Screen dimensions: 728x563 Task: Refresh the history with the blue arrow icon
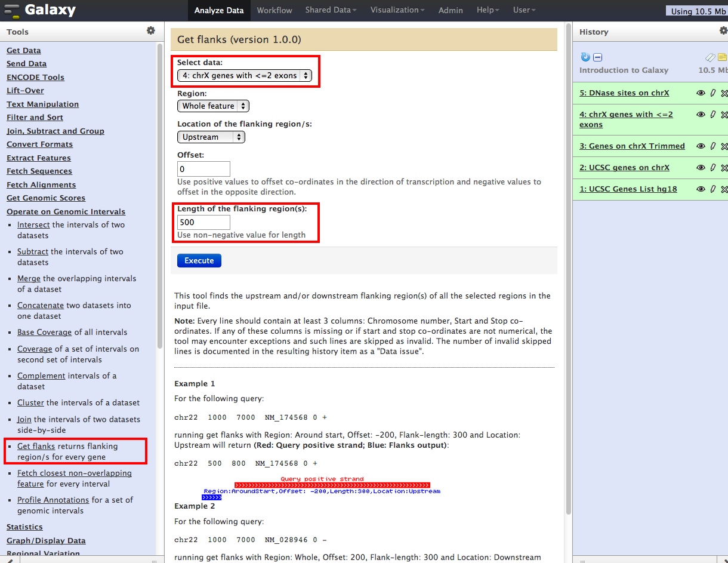pyautogui.click(x=585, y=57)
